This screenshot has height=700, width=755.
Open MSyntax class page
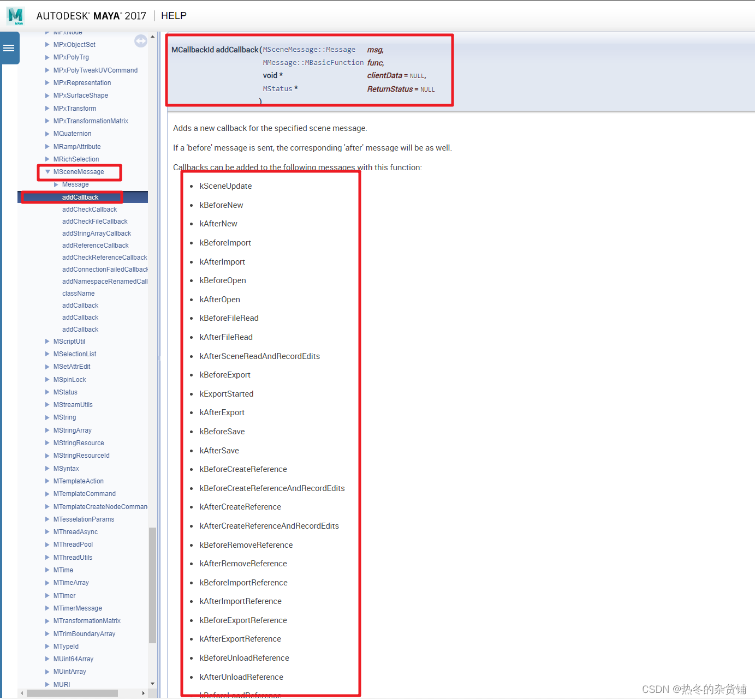coord(66,469)
